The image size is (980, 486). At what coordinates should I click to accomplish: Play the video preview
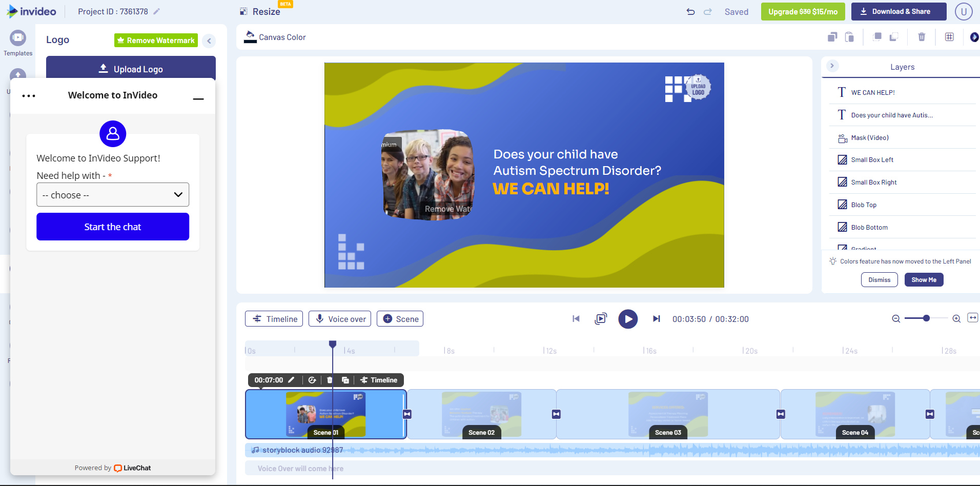tap(627, 319)
